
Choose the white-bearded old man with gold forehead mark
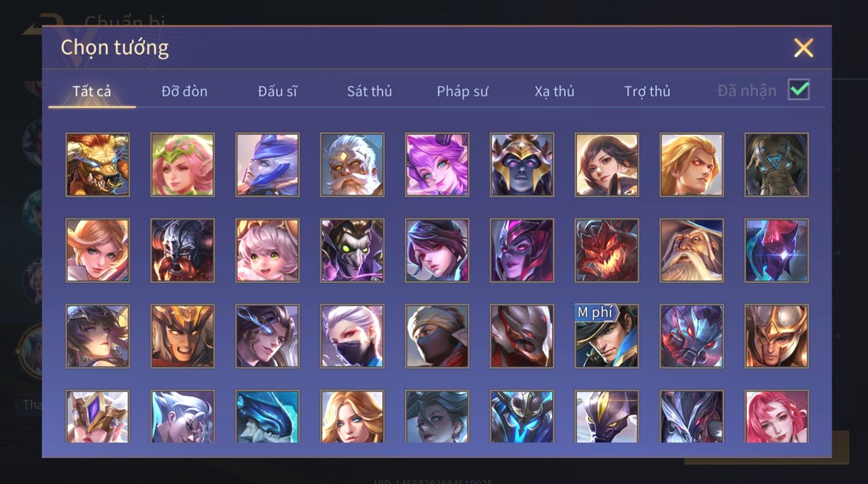pos(352,165)
